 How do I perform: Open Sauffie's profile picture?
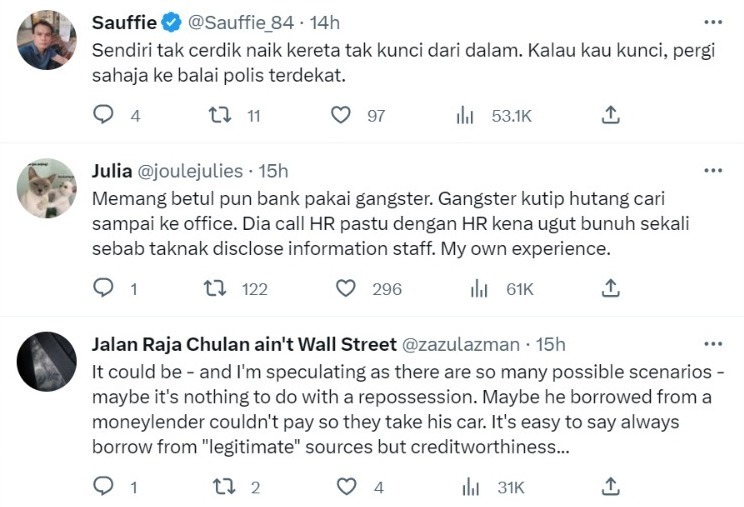coord(47,40)
